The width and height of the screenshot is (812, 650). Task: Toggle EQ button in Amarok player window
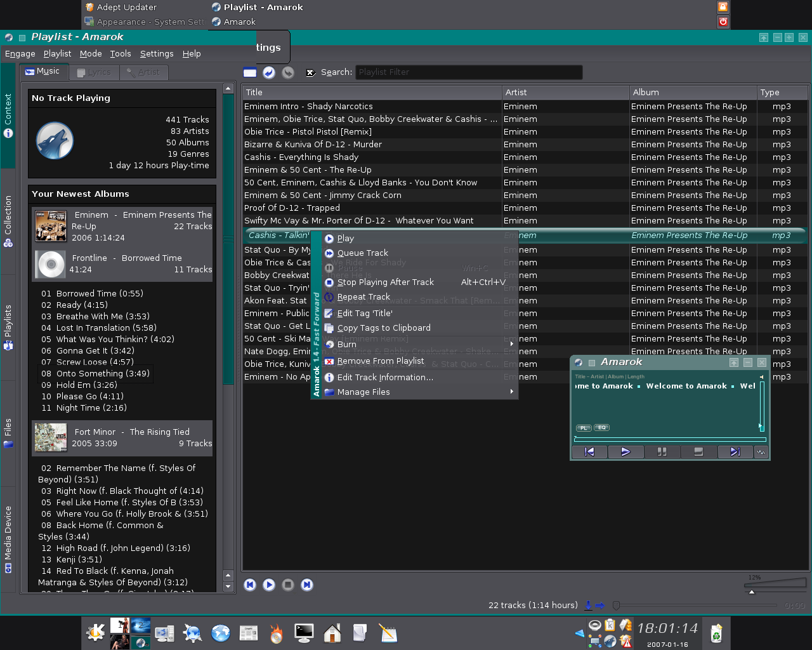tap(601, 428)
